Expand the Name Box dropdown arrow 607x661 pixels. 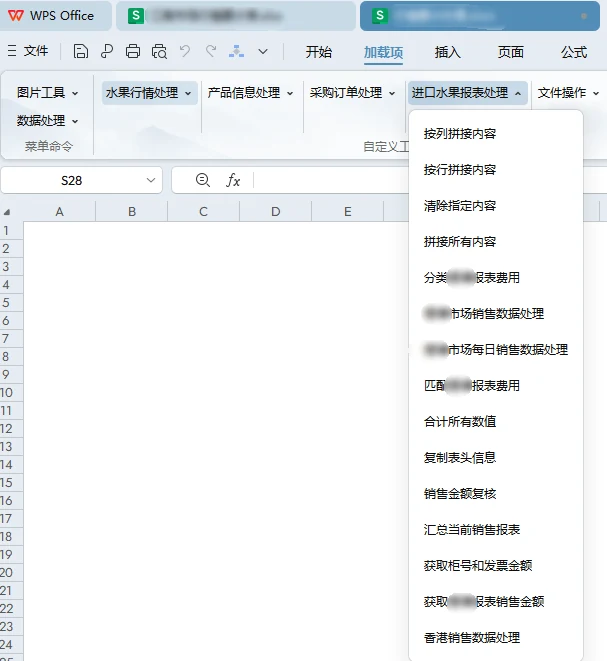[150, 180]
